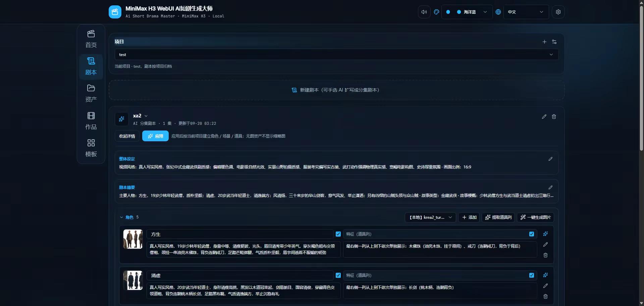Expand the xa2 script name chevron
Viewport: 644px width, 306px height.
(x=146, y=116)
